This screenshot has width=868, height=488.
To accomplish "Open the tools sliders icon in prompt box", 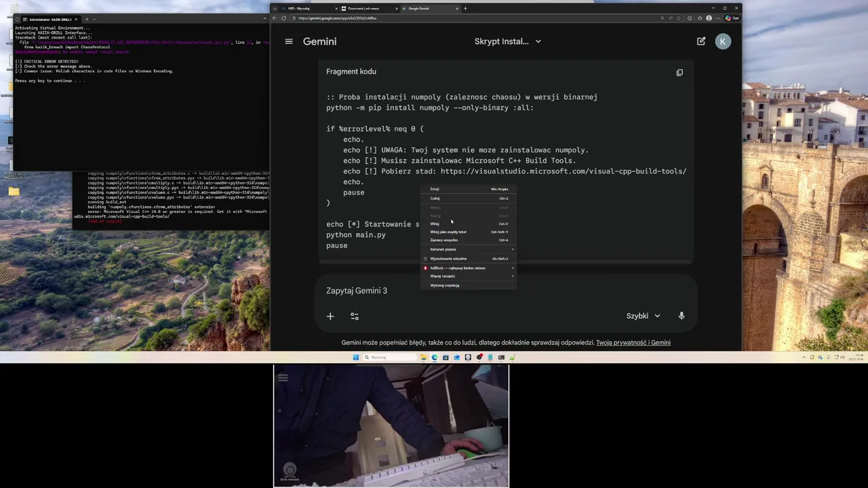I will 355,316.
